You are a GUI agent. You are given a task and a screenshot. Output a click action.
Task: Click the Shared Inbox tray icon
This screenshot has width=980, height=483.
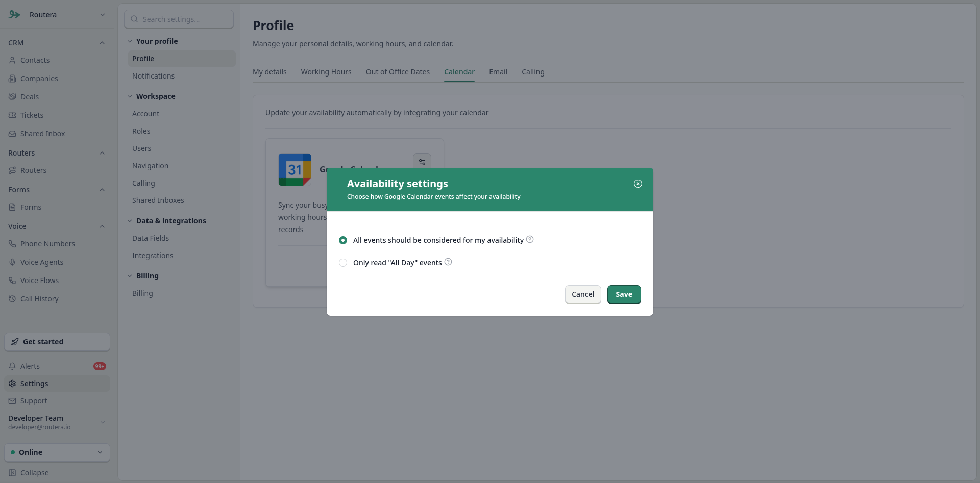(x=12, y=134)
